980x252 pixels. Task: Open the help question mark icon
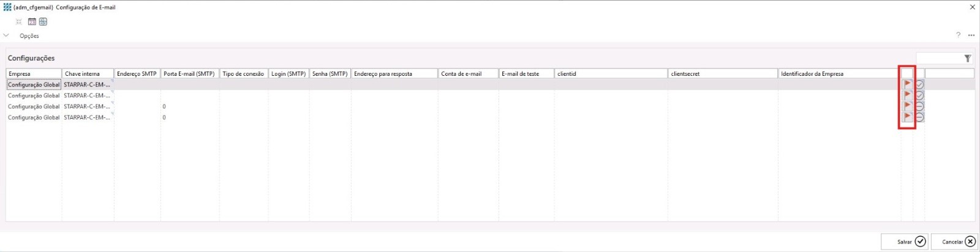click(958, 35)
